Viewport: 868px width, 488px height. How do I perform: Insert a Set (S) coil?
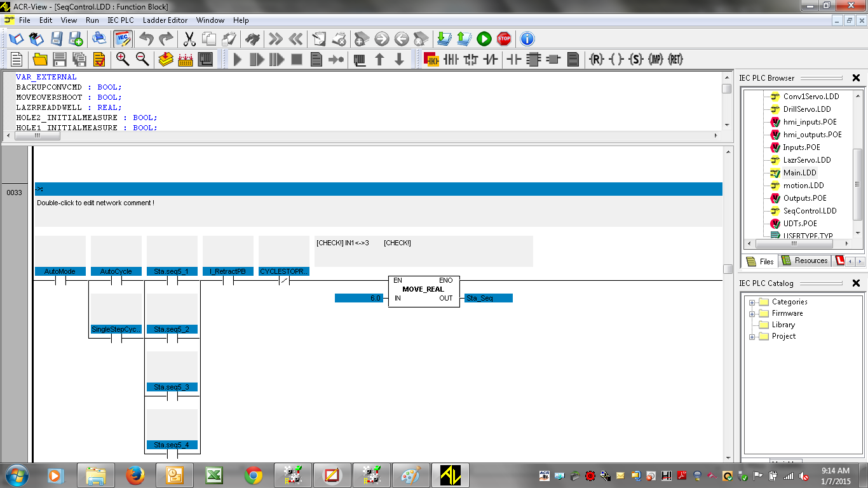coord(636,60)
